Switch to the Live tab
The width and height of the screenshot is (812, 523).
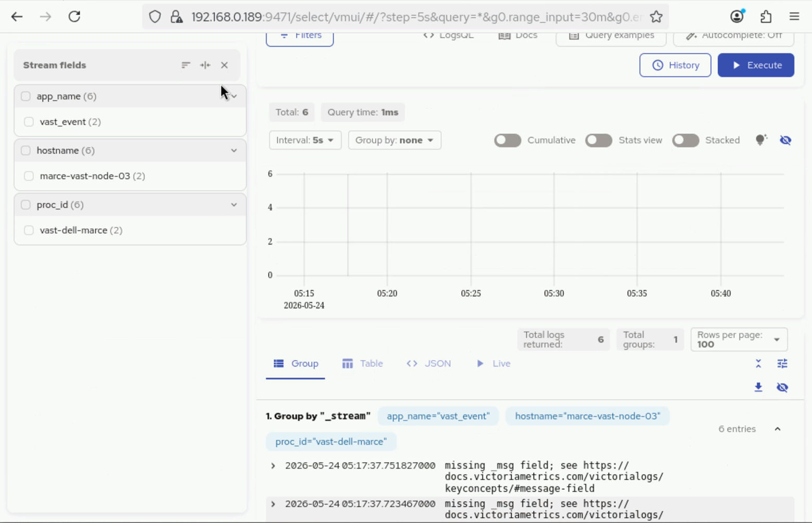coord(493,364)
